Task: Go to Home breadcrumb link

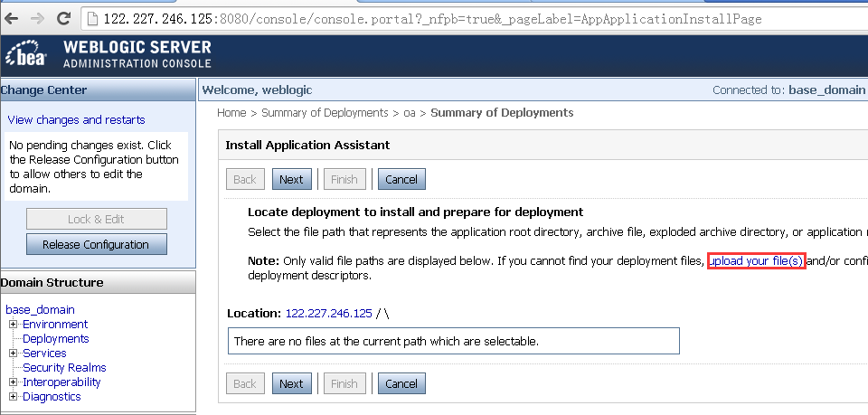Action: pos(231,113)
